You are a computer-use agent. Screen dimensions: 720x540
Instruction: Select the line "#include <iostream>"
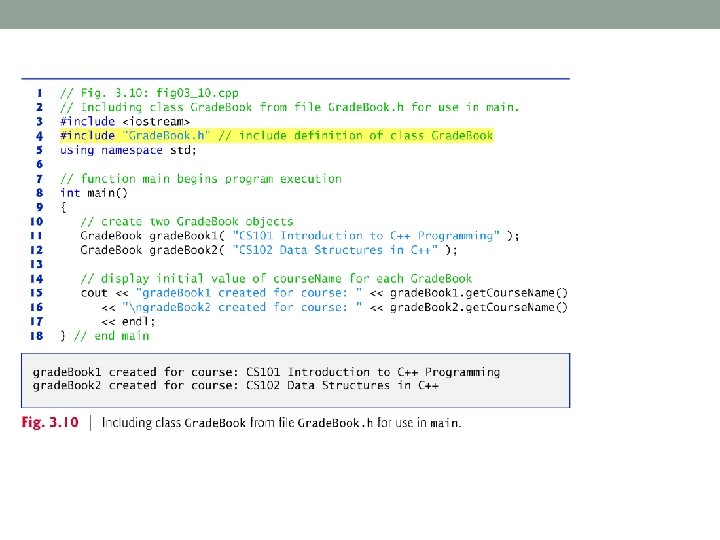tap(125, 122)
